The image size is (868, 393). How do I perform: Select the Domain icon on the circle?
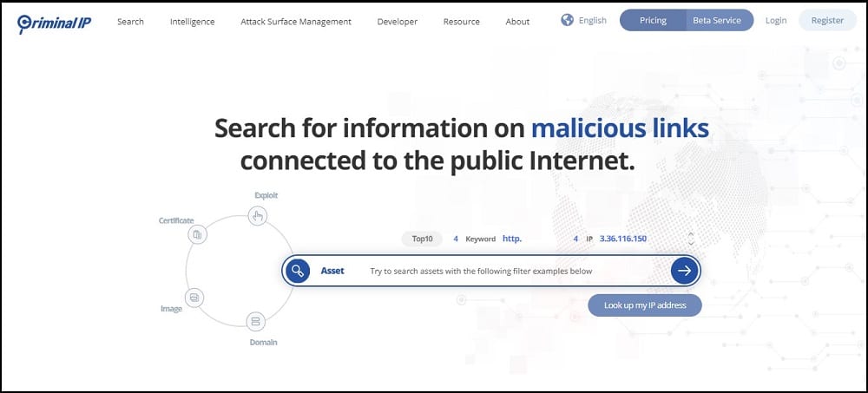(x=255, y=322)
